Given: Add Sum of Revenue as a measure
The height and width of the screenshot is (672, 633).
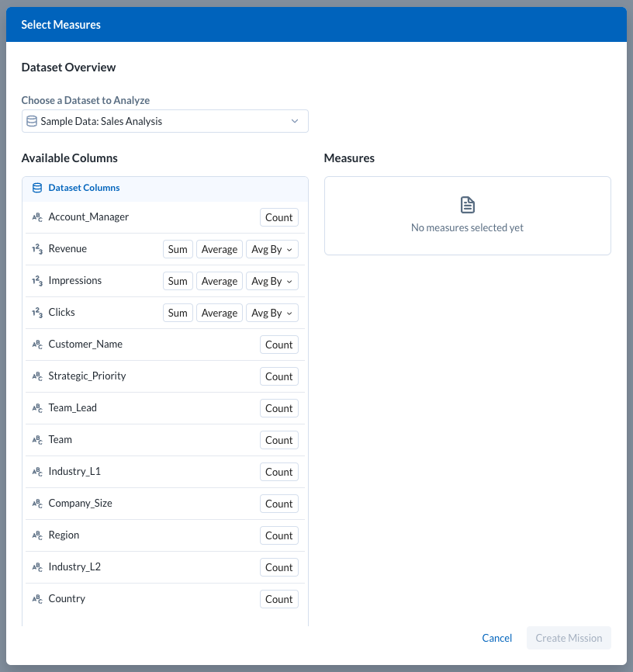Looking at the screenshot, I should pyautogui.click(x=178, y=249).
